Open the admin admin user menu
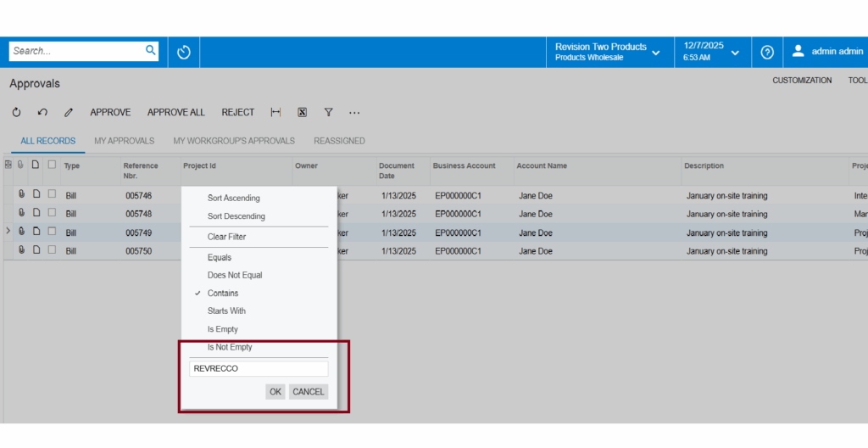Image resolution: width=868 pixels, height=448 pixels. [826, 52]
